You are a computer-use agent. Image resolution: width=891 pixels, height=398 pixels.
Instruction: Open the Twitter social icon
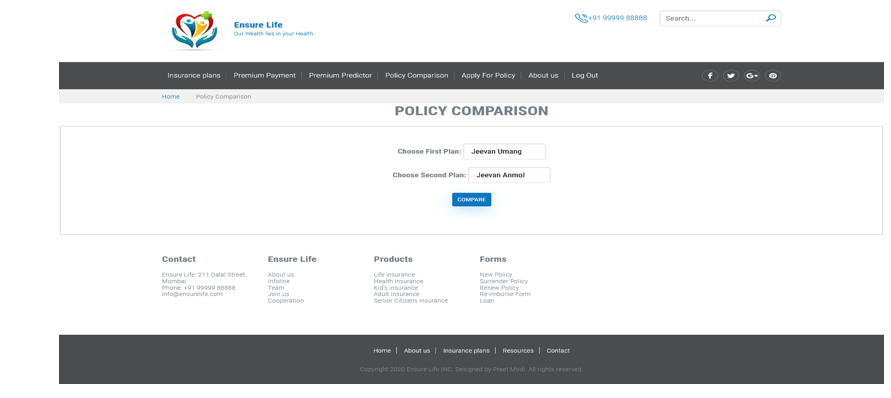(731, 76)
